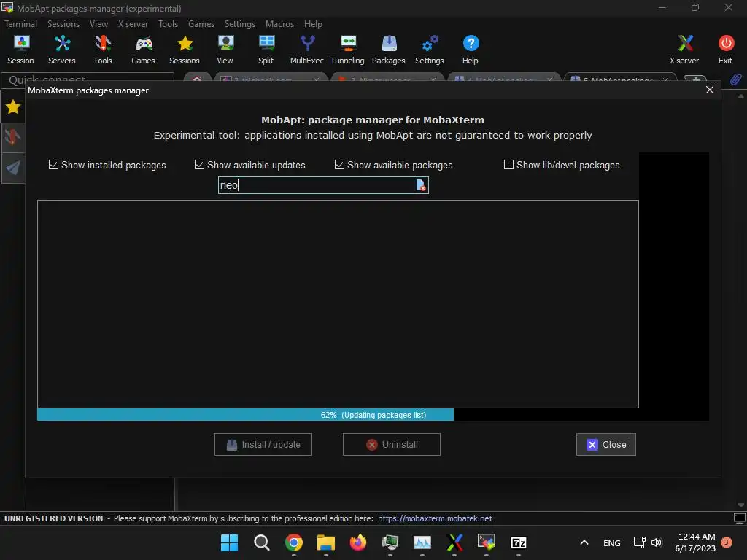The height and width of the screenshot is (560, 747).
Task: Open File Explorer from taskbar
Action: coord(326,542)
